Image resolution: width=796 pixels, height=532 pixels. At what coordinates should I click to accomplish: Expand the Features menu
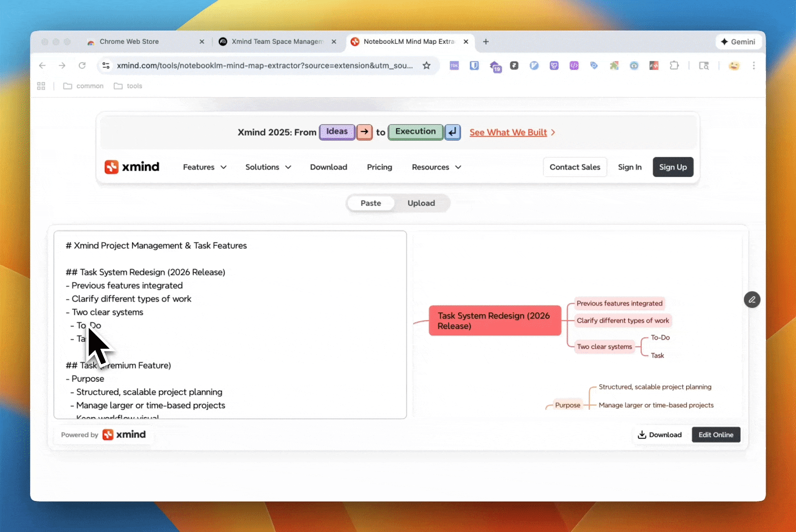204,167
